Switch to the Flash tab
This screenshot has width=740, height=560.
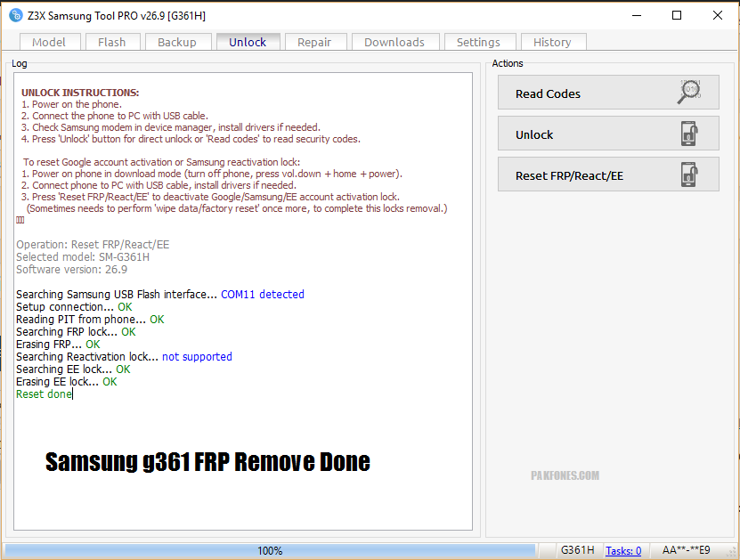tap(112, 42)
